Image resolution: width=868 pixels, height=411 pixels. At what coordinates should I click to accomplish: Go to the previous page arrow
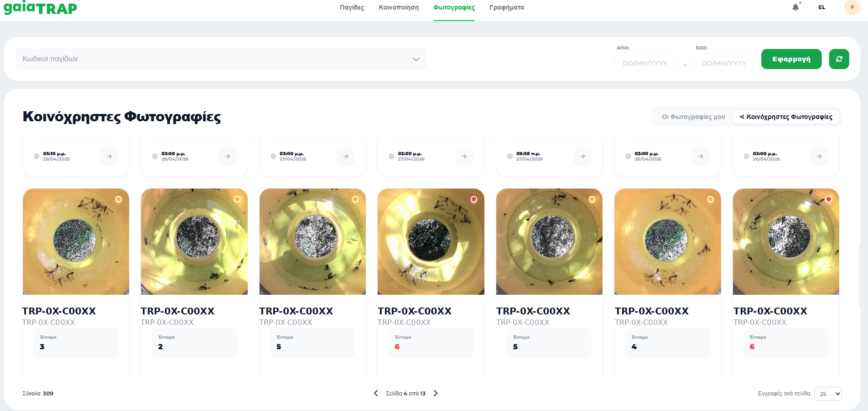point(376,393)
